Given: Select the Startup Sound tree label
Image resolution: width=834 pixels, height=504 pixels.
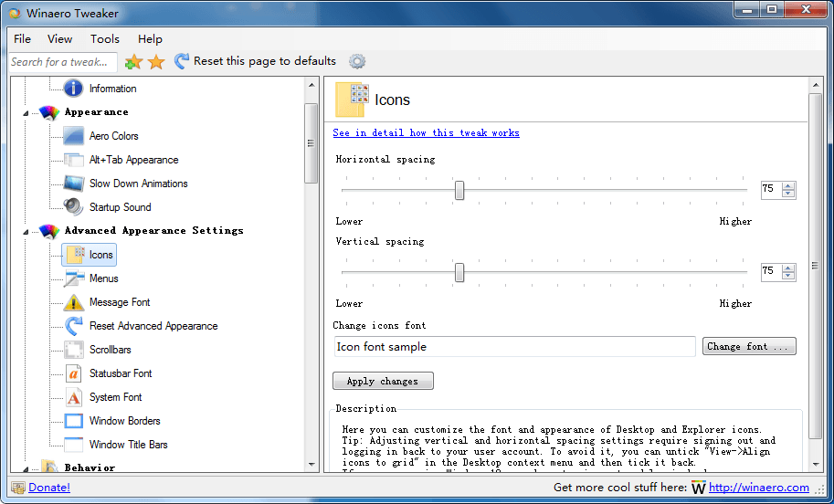Looking at the screenshot, I should pos(121,207).
